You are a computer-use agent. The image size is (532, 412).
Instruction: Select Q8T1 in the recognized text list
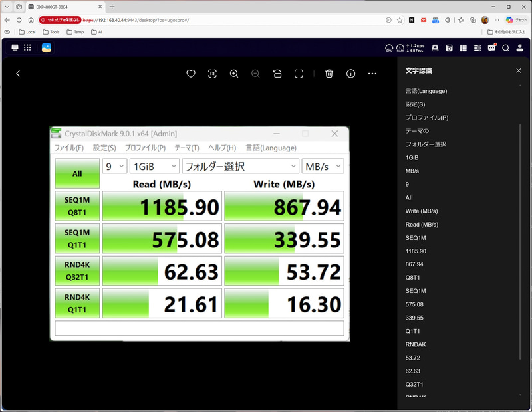pos(412,277)
